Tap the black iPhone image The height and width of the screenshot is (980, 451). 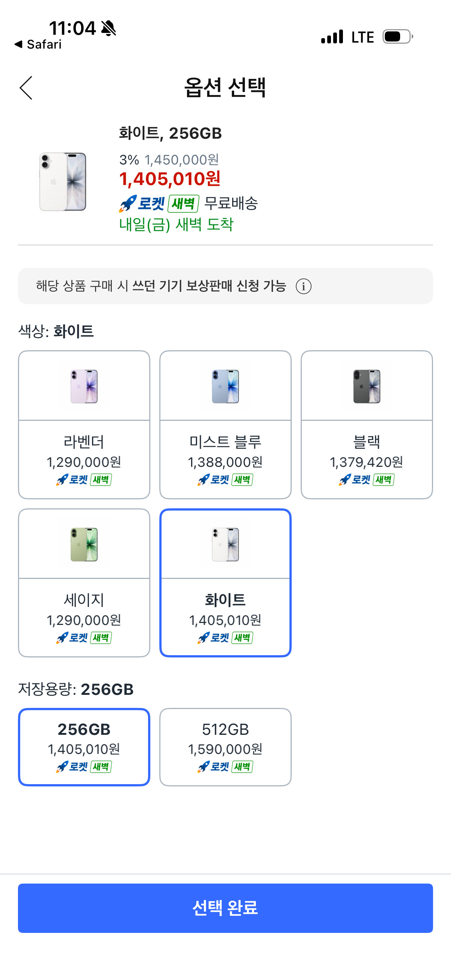[x=366, y=386]
